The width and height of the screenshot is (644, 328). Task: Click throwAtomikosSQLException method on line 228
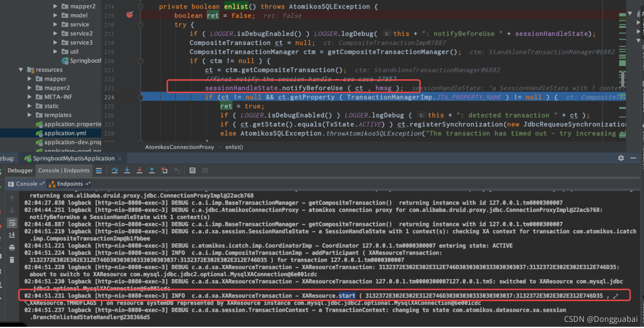374,134
